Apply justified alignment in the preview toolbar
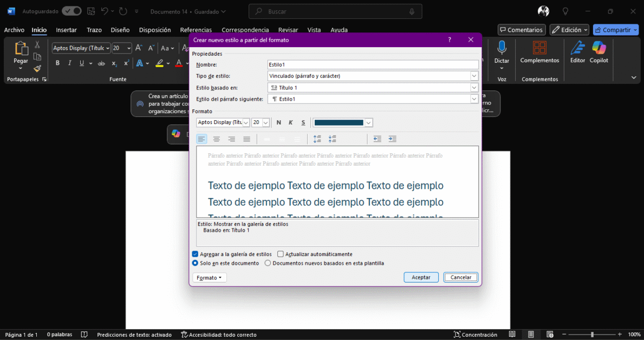The width and height of the screenshot is (644, 340). pyautogui.click(x=246, y=139)
